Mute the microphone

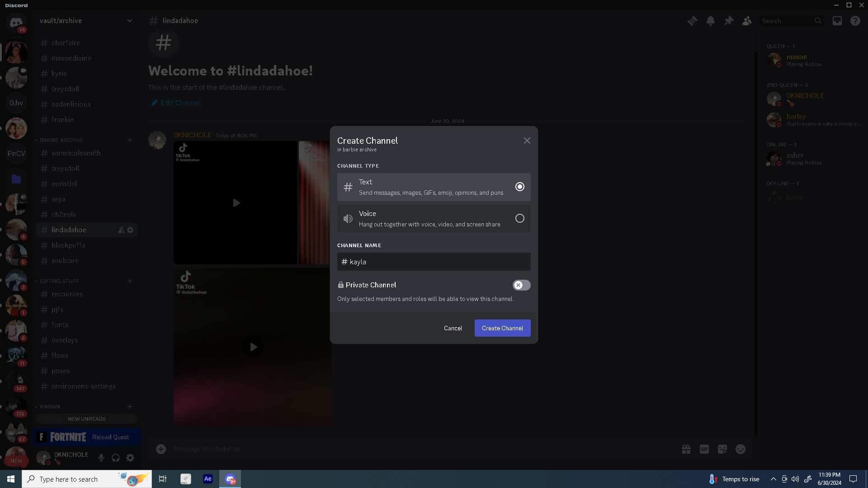(101, 458)
